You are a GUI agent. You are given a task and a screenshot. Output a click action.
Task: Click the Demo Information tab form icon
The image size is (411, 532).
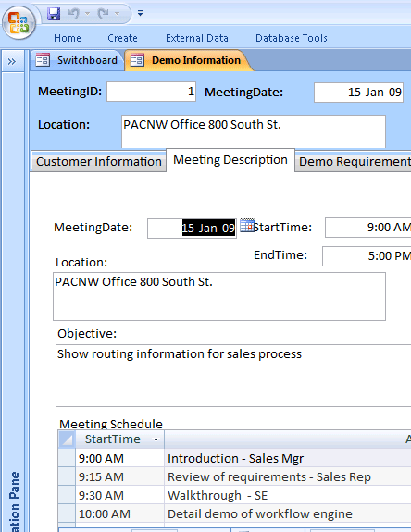click(137, 60)
